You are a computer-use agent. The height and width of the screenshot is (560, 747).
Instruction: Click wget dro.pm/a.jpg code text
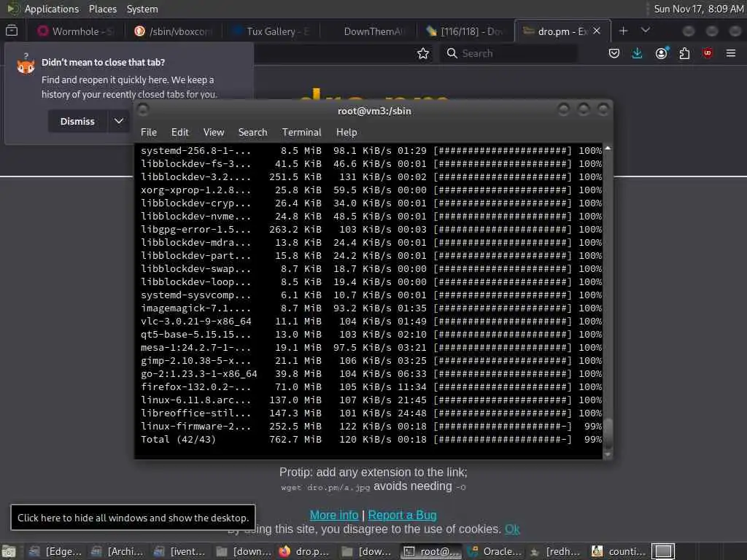coord(325,488)
